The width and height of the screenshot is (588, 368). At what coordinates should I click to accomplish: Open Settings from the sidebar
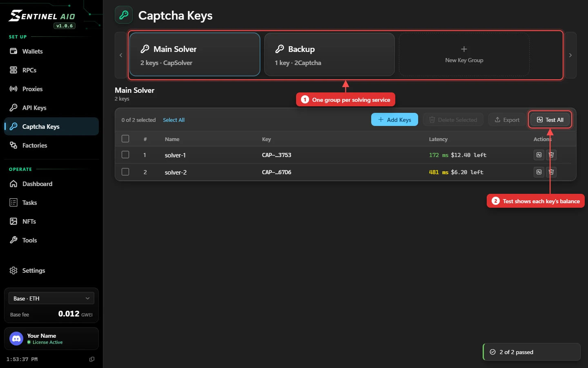coord(51,270)
